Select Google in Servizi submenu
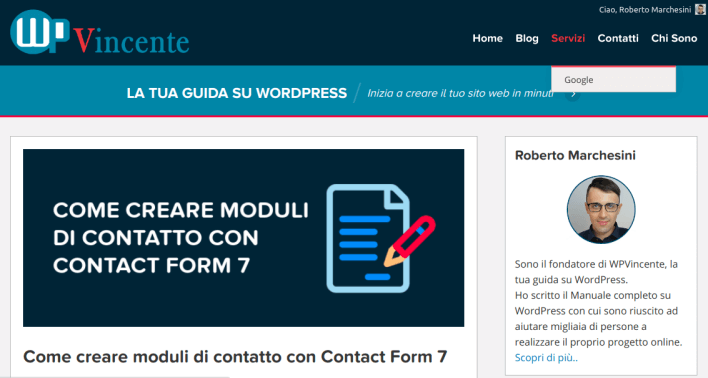708x378 pixels. pos(613,80)
